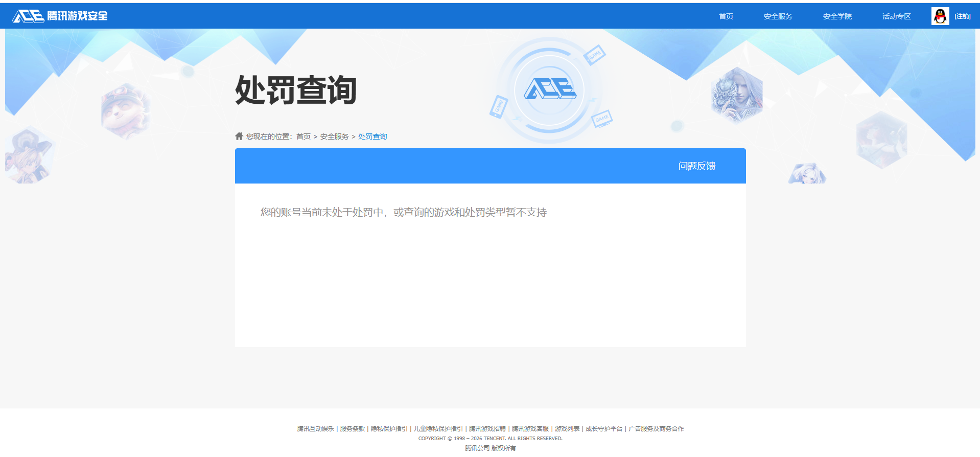This screenshot has width=980, height=457.
Task: Click the home icon in breadcrumb
Action: (x=239, y=136)
